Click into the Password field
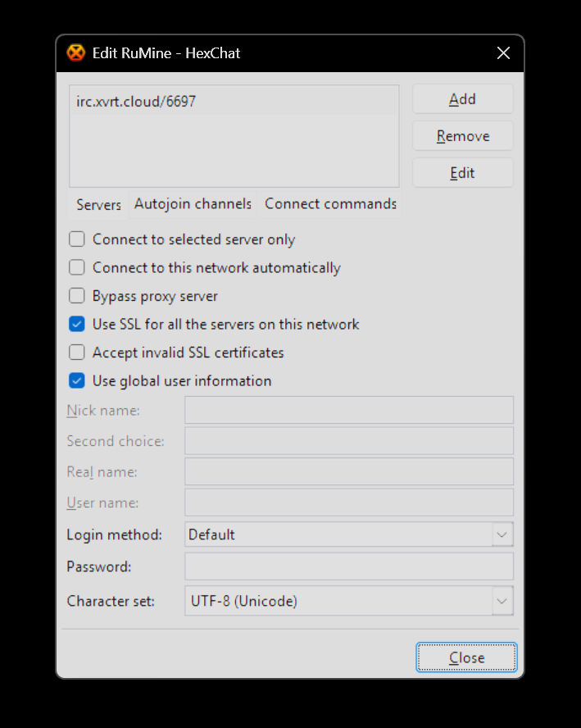 348,566
